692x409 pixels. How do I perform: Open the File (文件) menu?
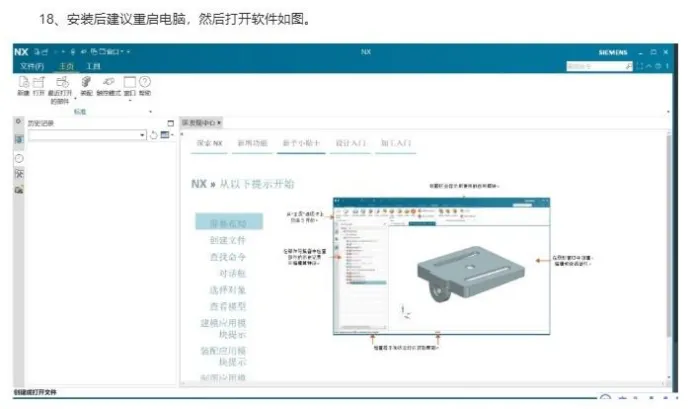pyautogui.click(x=32, y=66)
